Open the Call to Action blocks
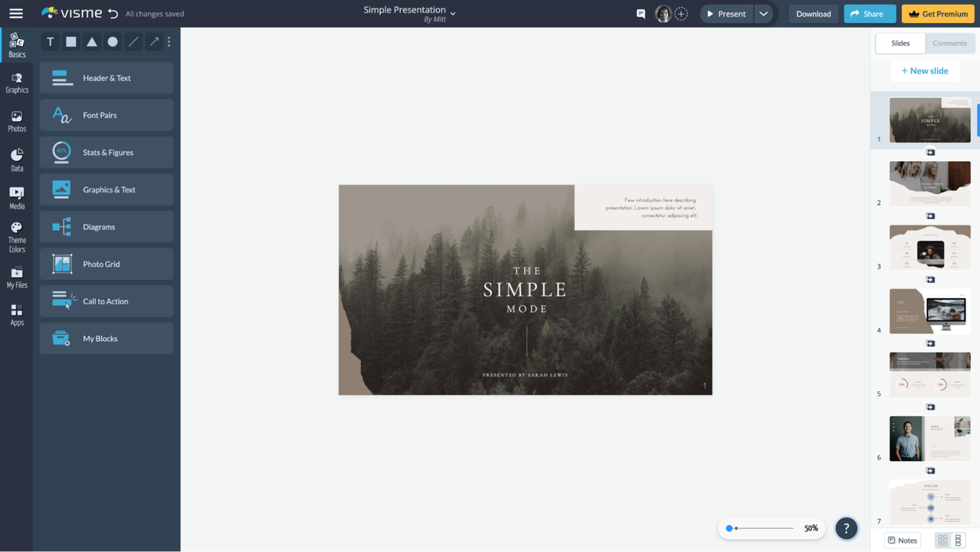 pyautogui.click(x=107, y=301)
